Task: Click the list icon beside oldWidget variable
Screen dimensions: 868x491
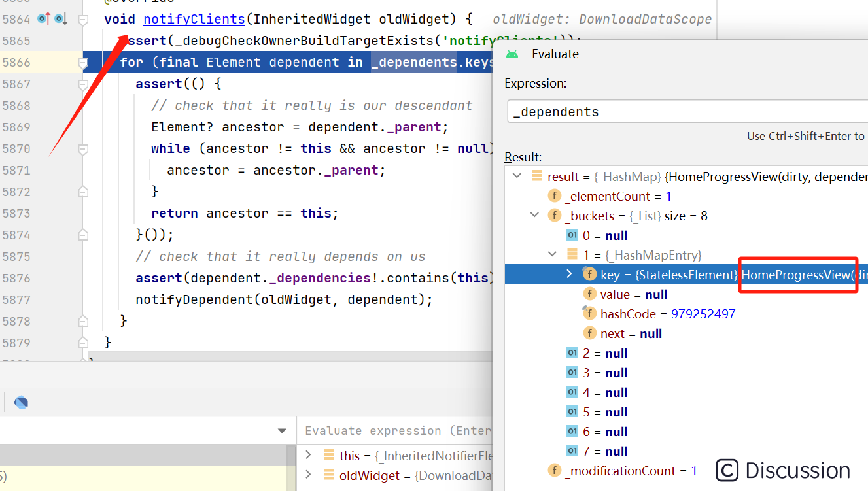Action: pos(328,475)
